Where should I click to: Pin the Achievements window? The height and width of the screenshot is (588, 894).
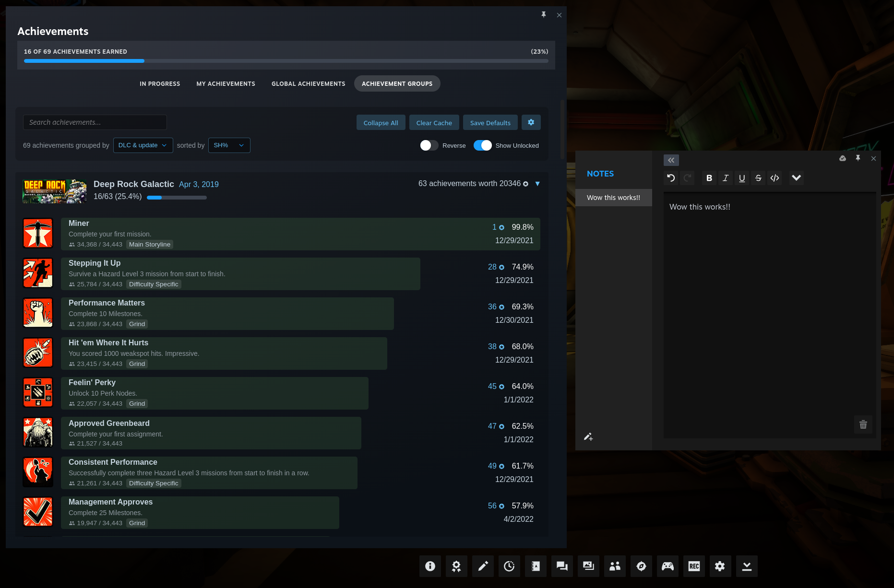pyautogui.click(x=544, y=15)
